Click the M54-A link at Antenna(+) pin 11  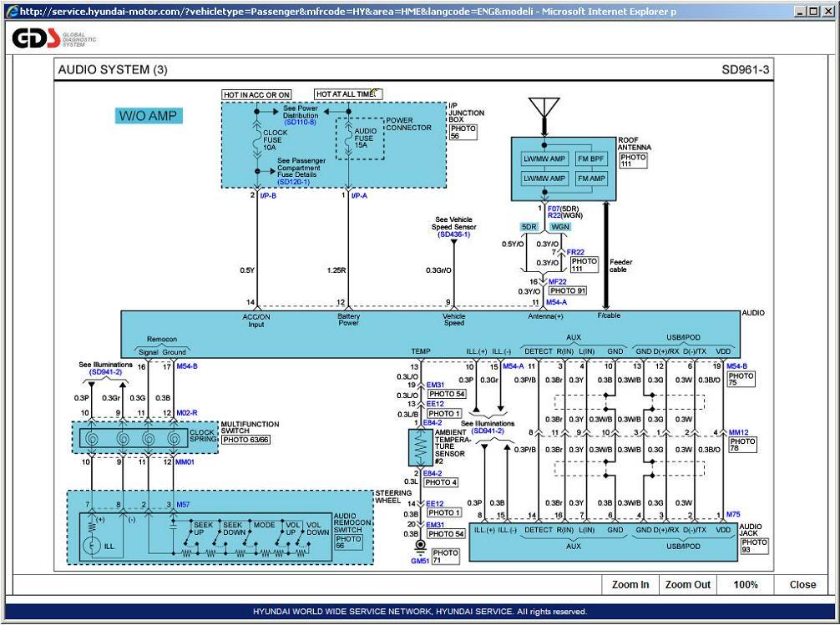tap(556, 303)
